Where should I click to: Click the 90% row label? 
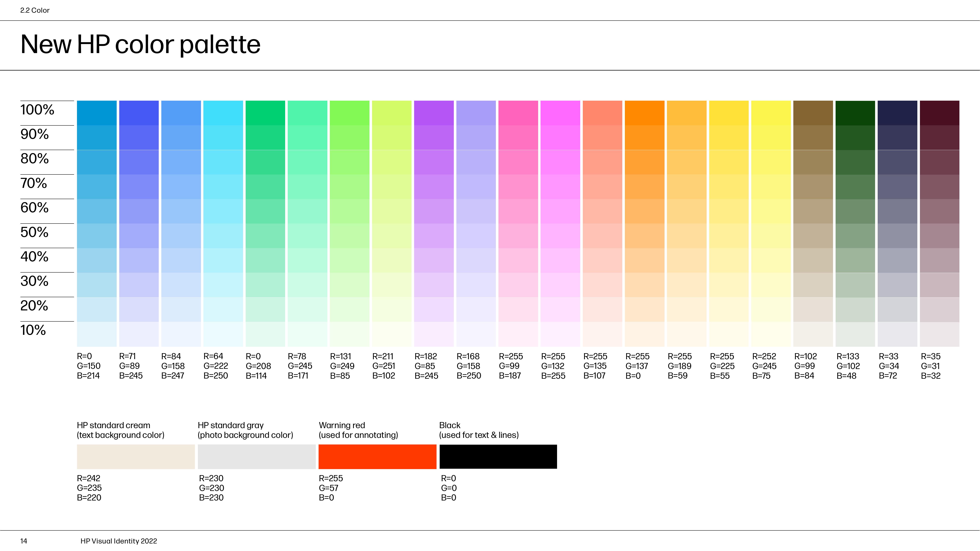point(35,134)
